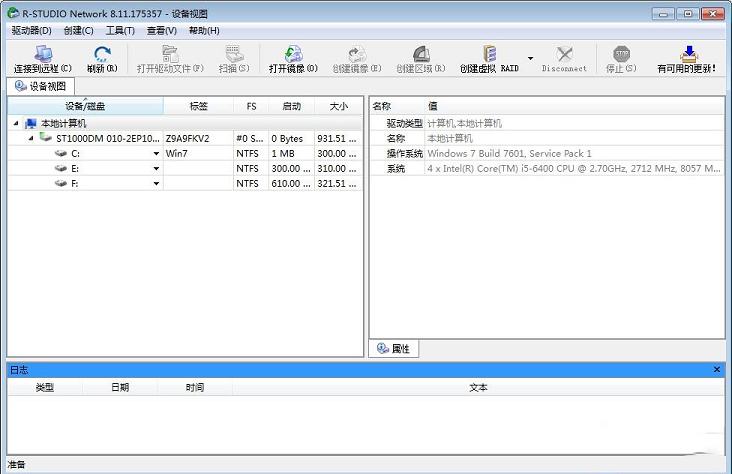Select the 属性 tab below properties panel

pos(394,348)
